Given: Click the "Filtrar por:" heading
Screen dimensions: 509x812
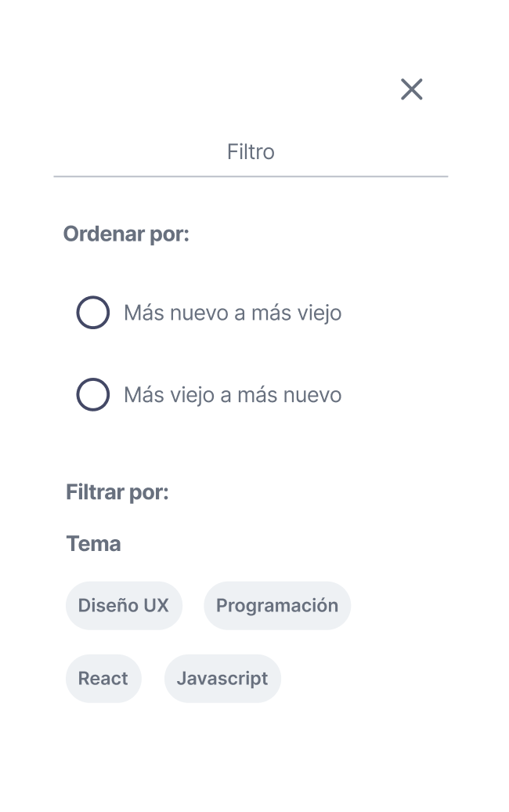Looking at the screenshot, I should pos(117,491).
